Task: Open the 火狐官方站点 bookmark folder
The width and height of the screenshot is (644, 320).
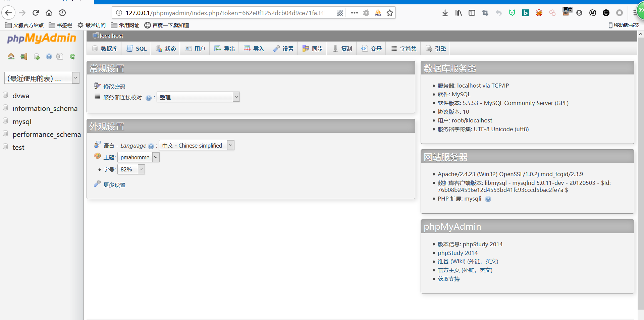Action: tap(24, 25)
